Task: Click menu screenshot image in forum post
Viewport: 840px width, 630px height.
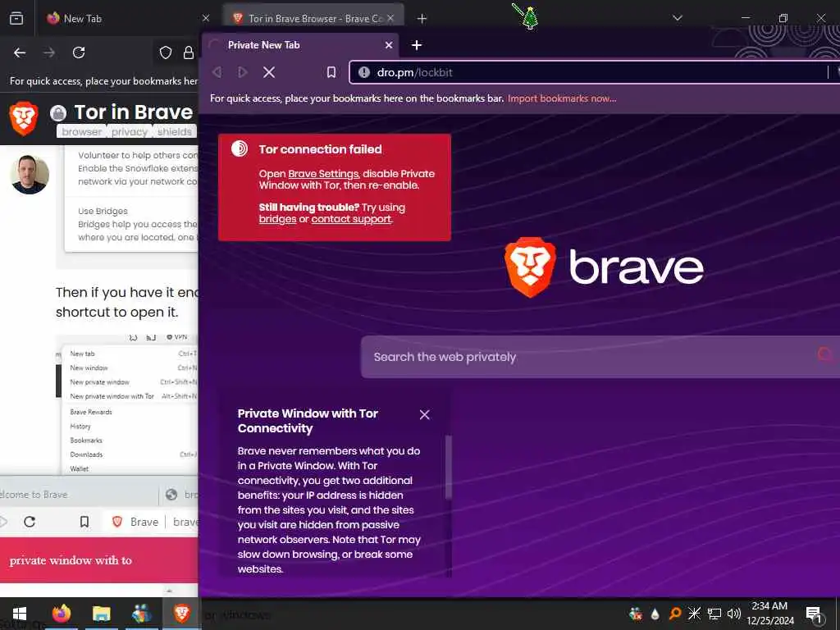Action: pos(127,404)
